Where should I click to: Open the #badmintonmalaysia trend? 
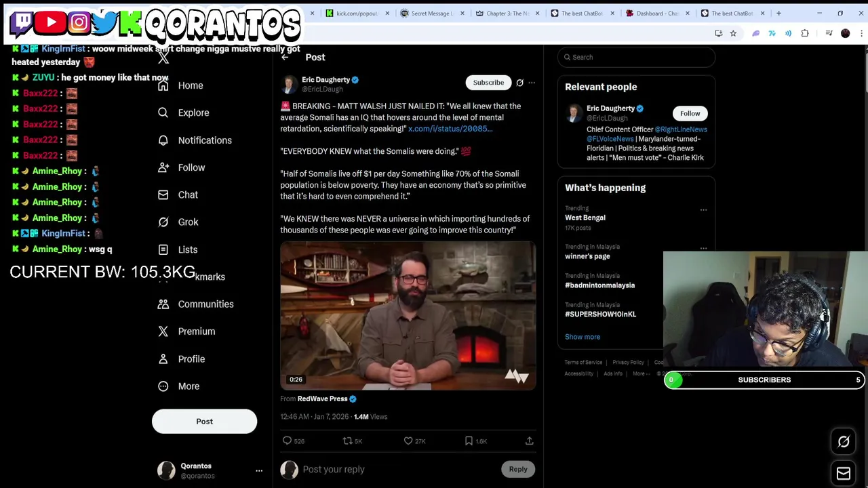coord(599,285)
